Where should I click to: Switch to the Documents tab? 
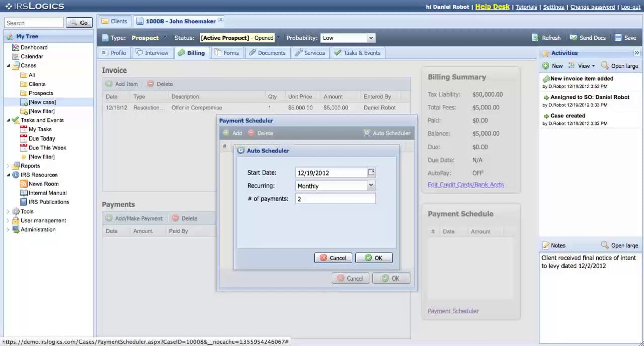pos(267,53)
